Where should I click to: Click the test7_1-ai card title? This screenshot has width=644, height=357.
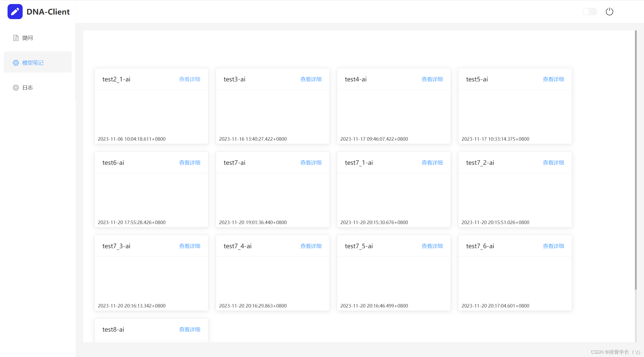[359, 163]
